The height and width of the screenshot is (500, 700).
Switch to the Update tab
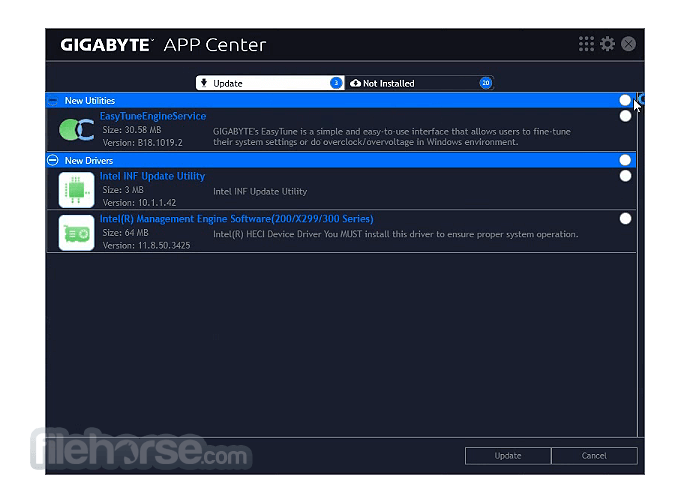(x=270, y=83)
